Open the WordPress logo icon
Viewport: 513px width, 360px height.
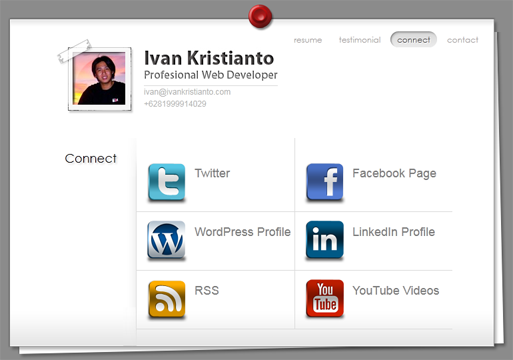(x=166, y=240)
